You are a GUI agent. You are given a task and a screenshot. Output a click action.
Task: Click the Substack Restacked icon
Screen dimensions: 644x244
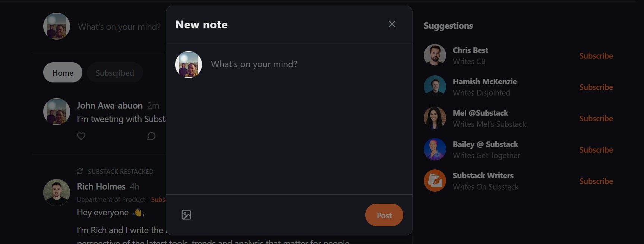[80, 171]
